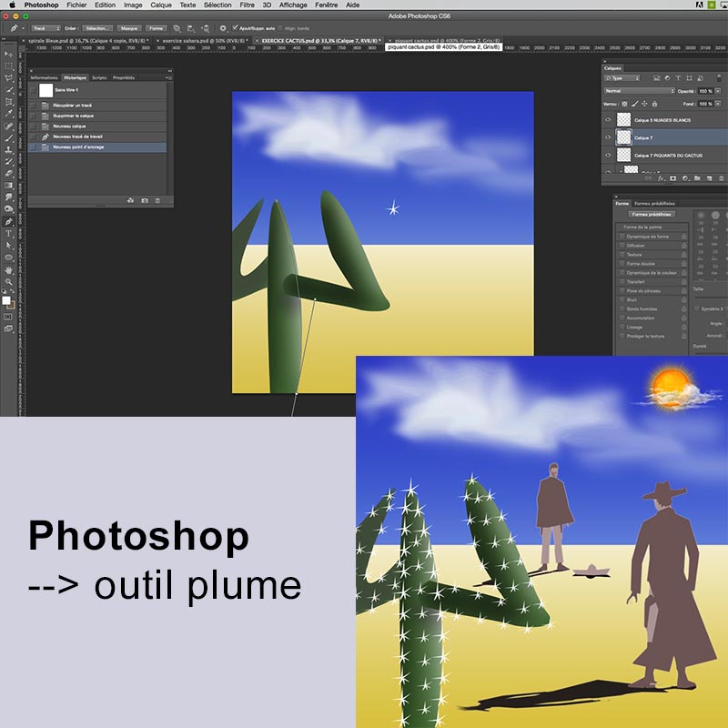This screenshot has height=728, width=728.
Task: Add a layer style (fx)
Action: click(x=662, y=178)
